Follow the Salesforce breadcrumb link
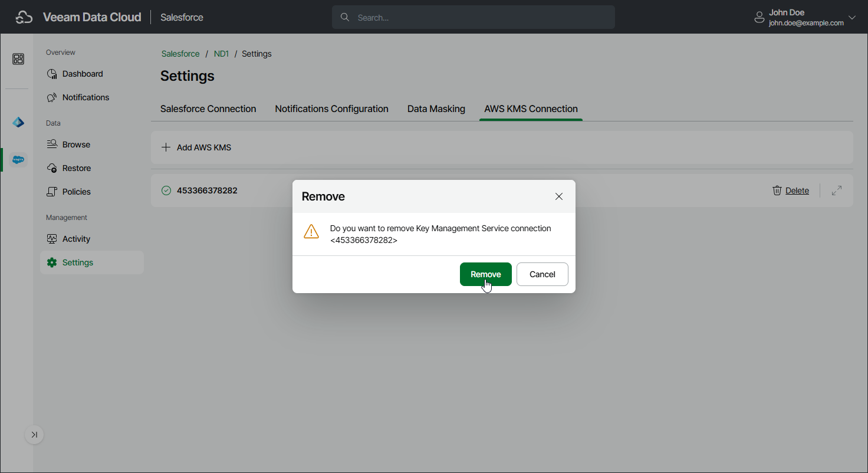Viewport: 868px width, 473px height. click(180, 54)
